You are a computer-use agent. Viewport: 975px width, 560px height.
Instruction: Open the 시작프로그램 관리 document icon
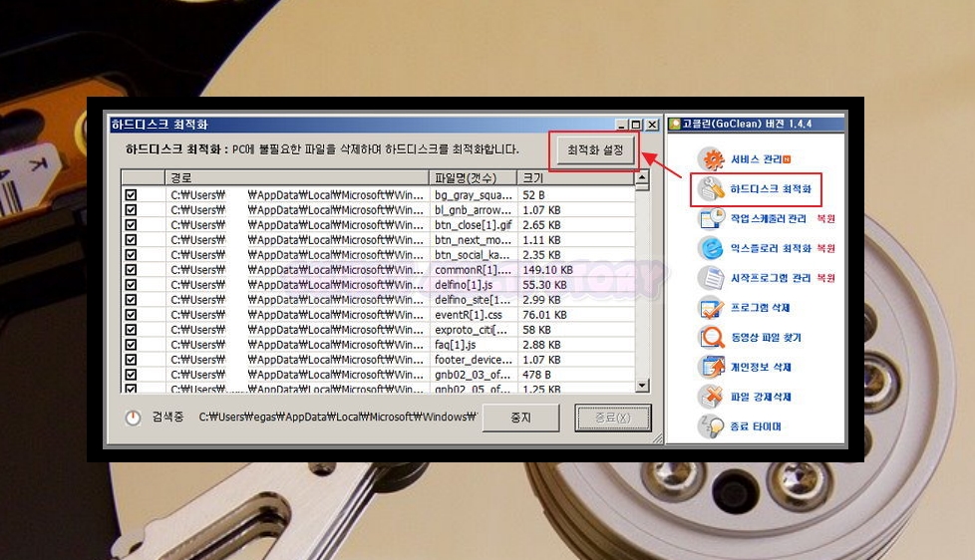pos(711,278)
